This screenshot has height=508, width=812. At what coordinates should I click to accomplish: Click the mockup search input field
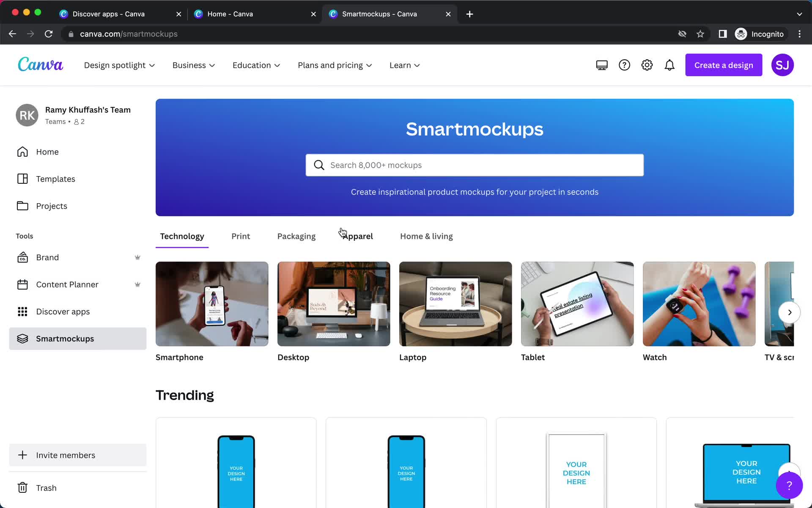pyautogui.click(x=475, y=165)
